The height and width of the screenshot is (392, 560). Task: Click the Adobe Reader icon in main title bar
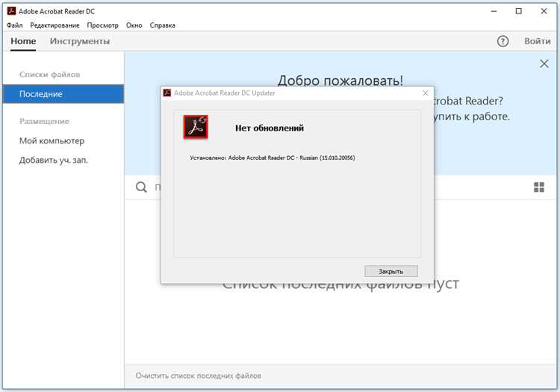(x=11, y=11)
